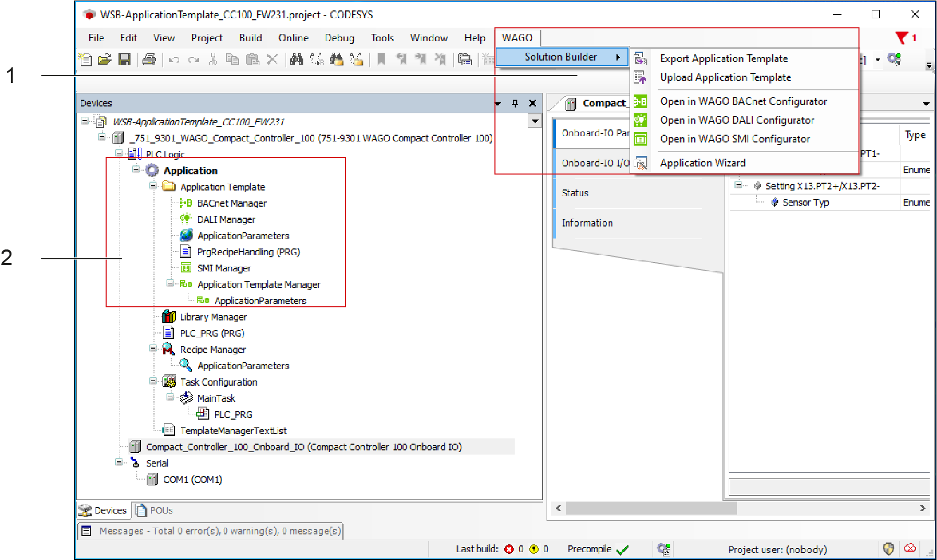Click the red cloud icon in status bar
The width and height of the screenshot is (937, 560).
pos(910,548)
